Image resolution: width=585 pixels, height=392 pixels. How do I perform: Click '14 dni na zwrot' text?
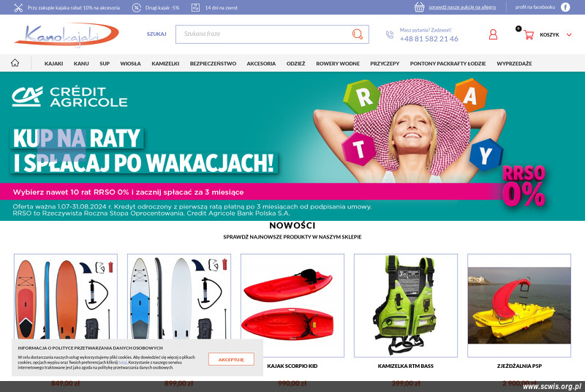[221, 7]
